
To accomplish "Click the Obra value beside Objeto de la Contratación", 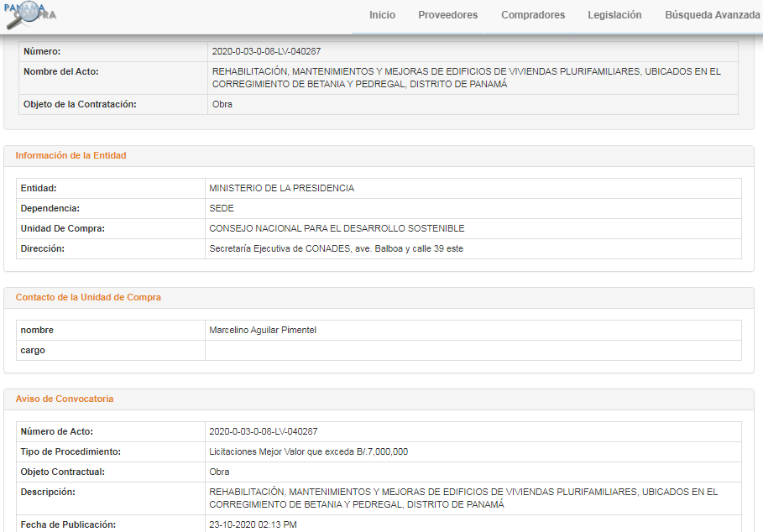I will point(222,105).
